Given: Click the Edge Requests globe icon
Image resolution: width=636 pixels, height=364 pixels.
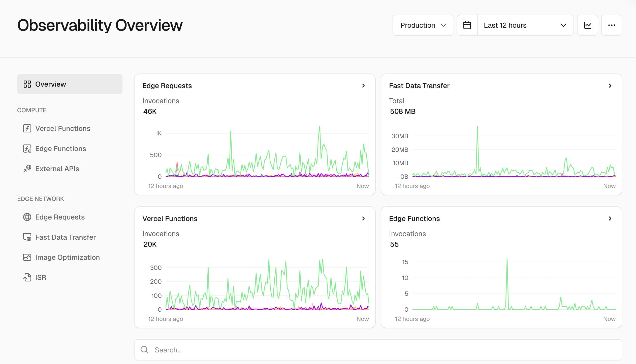Looking at the screenshot, I should tap(27, 217).
